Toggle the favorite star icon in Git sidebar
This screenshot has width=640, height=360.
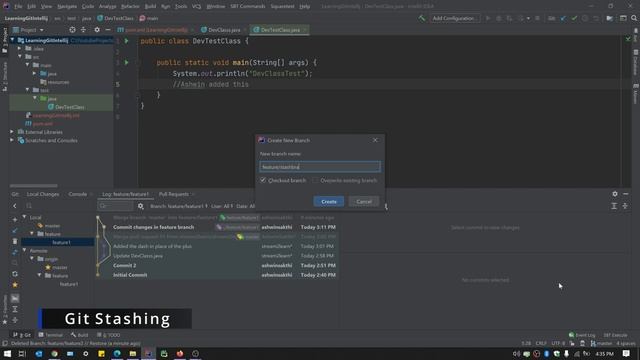15,284
